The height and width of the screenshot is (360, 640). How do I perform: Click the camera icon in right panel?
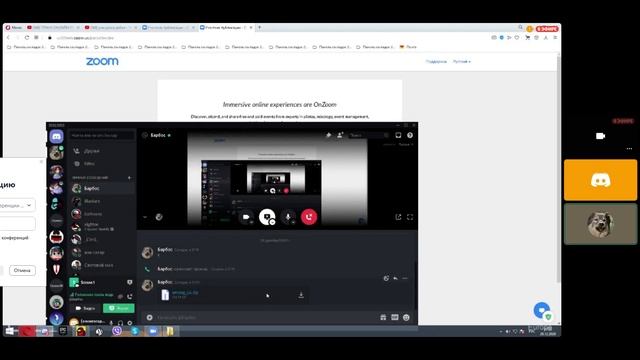pyautogui.click(x=600, y=136)
